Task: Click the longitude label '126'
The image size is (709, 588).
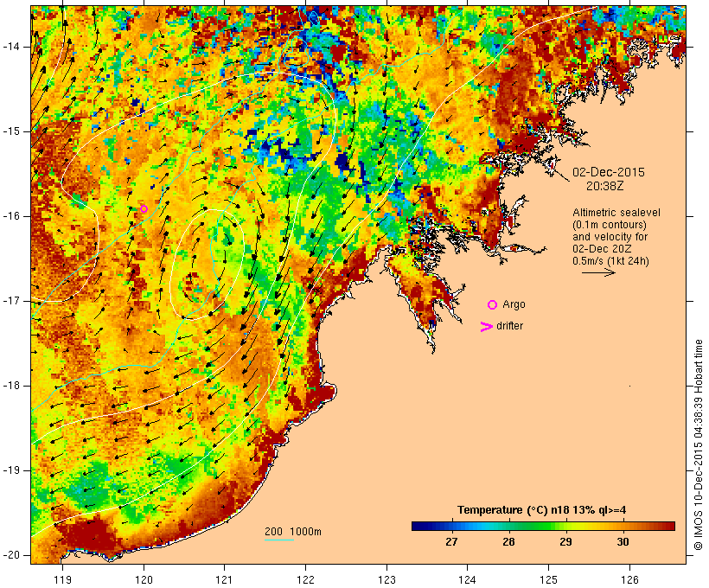Action: [629, 579]
